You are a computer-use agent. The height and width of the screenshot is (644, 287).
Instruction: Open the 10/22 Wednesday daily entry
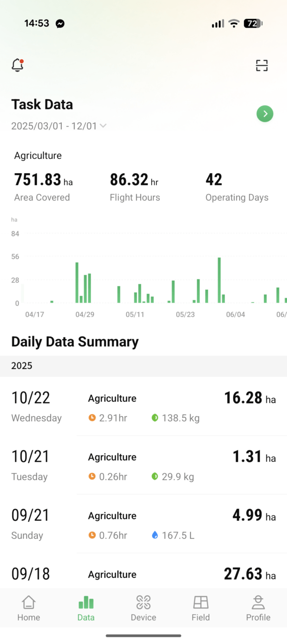[143, 407]
